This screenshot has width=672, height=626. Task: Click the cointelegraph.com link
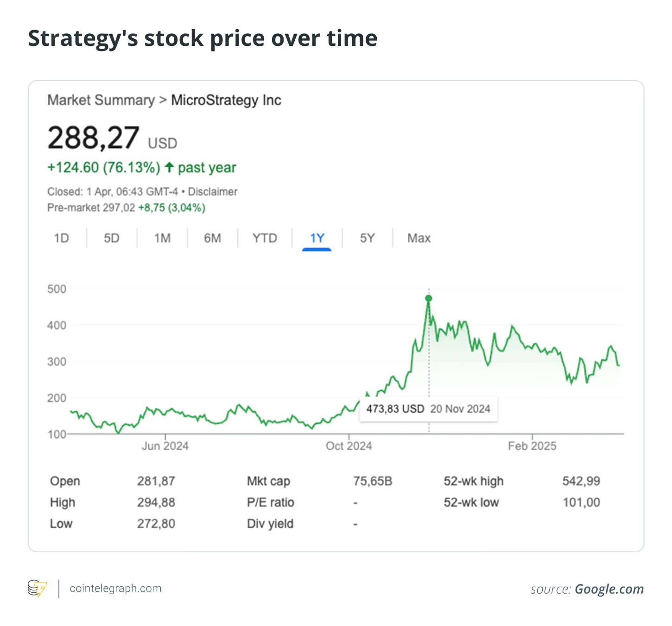[116, 588]
